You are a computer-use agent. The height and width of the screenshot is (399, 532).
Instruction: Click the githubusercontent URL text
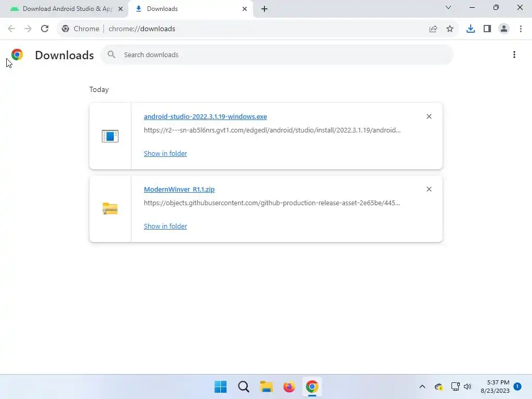[x=272, y=203]
